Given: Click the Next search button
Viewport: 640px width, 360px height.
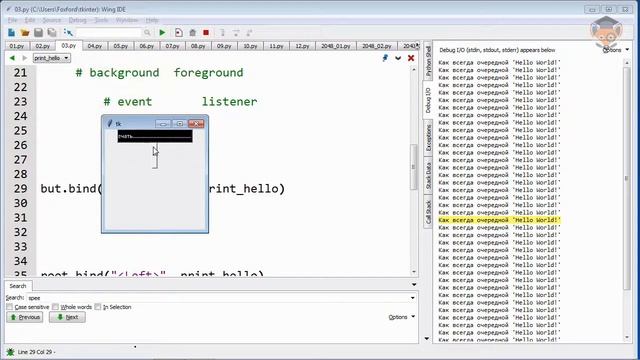Looking at the screenshot, I should coord(67,317).
